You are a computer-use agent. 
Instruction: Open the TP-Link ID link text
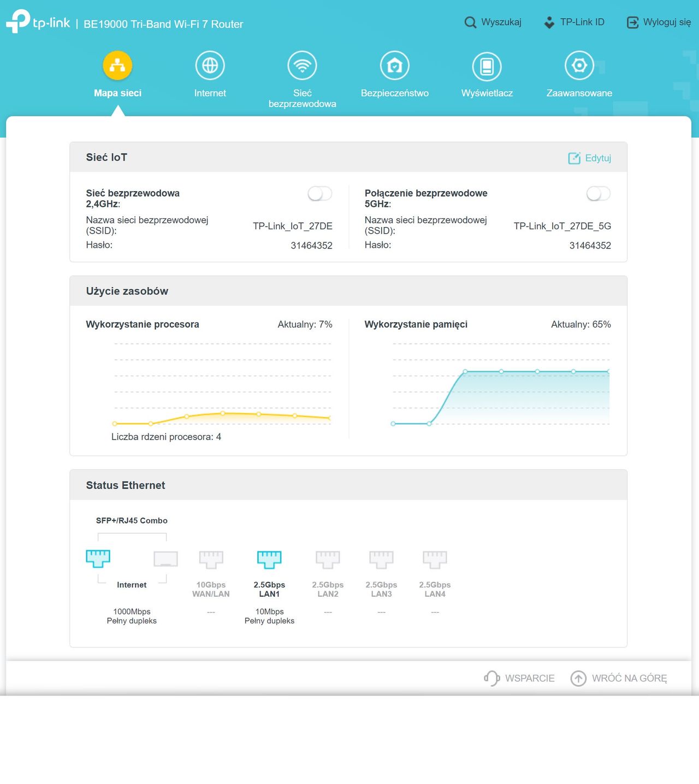coord(582,22)
